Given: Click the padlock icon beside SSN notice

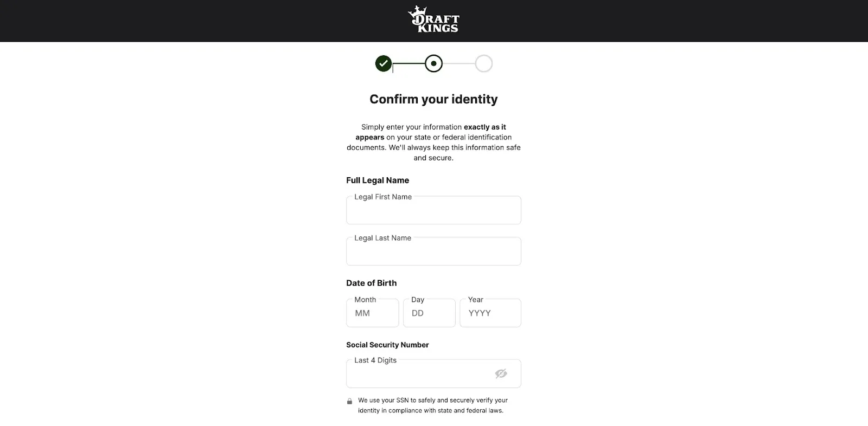Looking at the screenshot, I should [349, 402].
